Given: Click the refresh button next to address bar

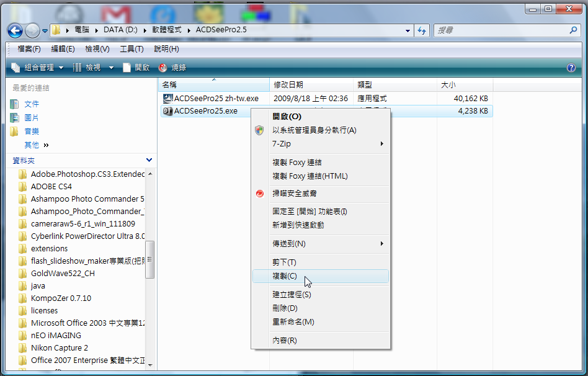Looking at the screenshot, I should coord(422,31).
